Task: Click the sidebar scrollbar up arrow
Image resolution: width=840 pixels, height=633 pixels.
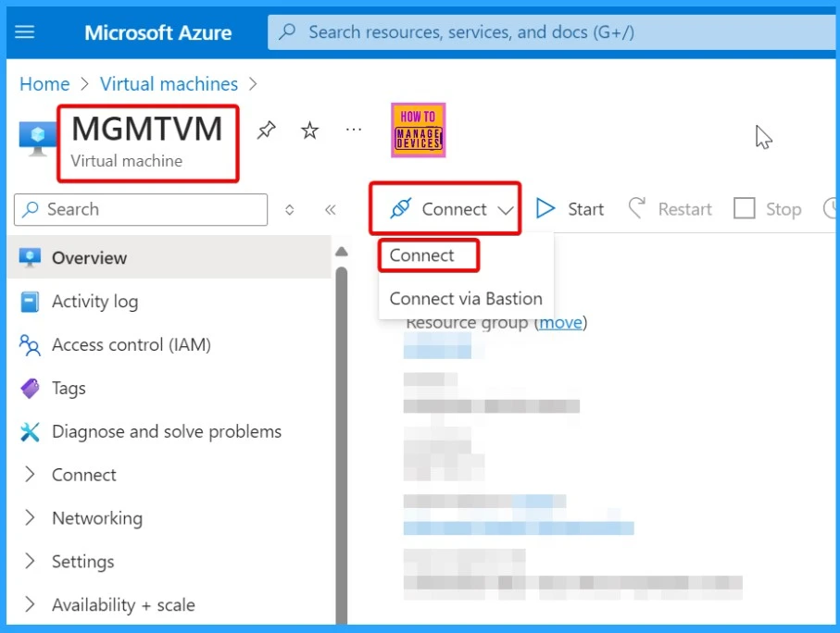Action: pyautogui.click(x=341, y=252)
